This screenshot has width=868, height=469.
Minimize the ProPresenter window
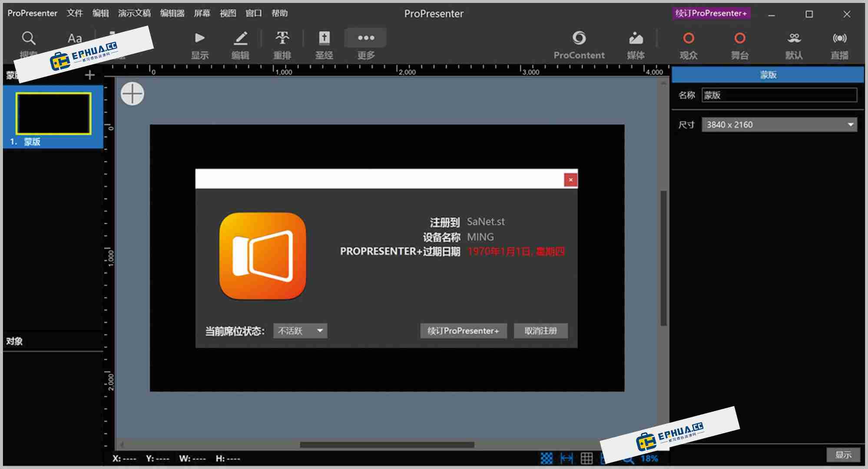coord(772,14)
